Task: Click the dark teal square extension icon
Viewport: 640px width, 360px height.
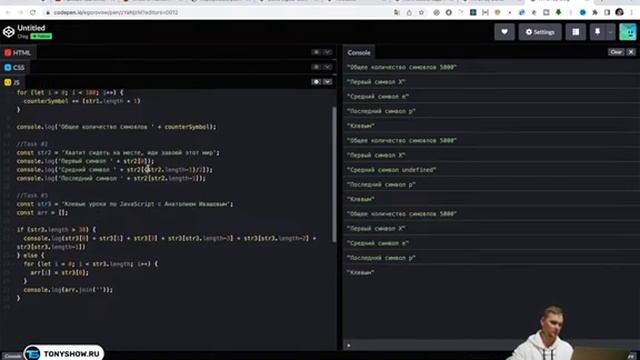Action: coord(473,13)
